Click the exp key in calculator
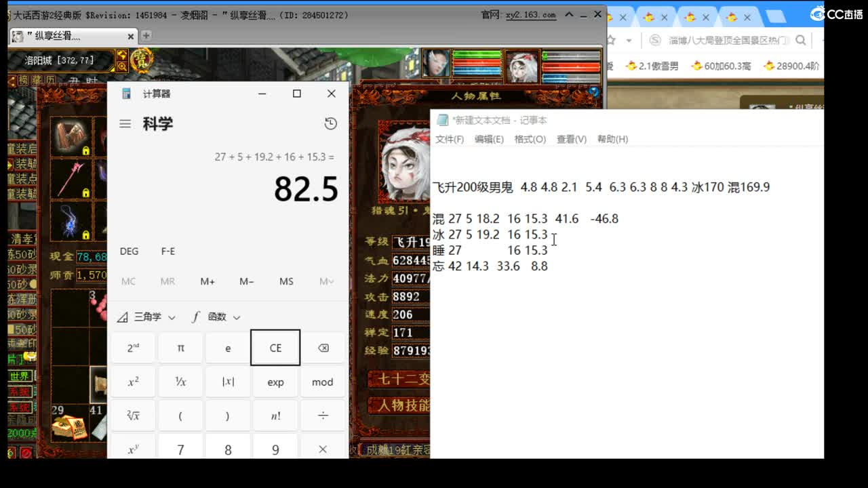Viewport: 868px width, 488px height. [x=275, y=382]
